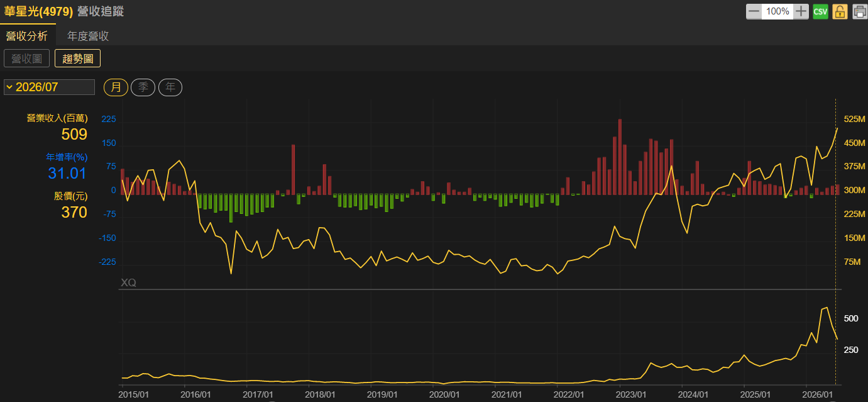
Task: Click the stock price value 370
Action: coord(74,212)
